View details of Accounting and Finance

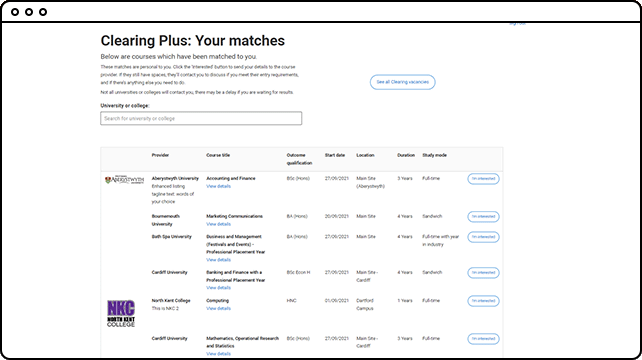pyautogui.click(x=218, y=186)
